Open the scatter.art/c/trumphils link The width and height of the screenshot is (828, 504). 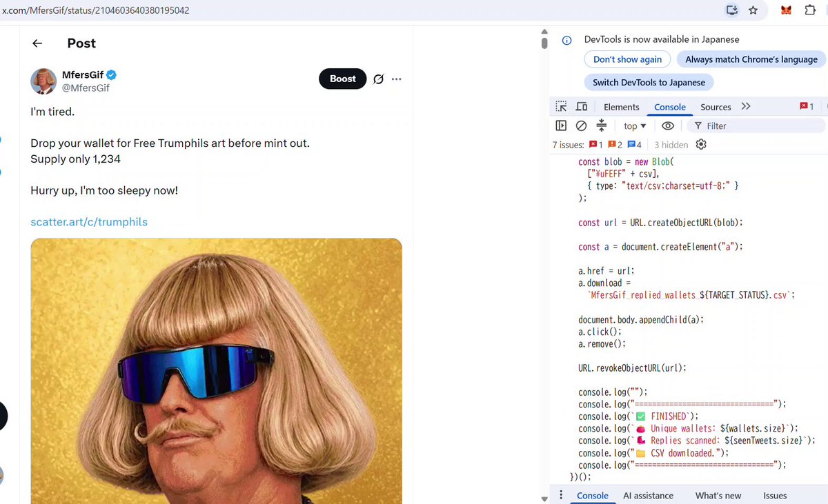click(x=89, y=222)
